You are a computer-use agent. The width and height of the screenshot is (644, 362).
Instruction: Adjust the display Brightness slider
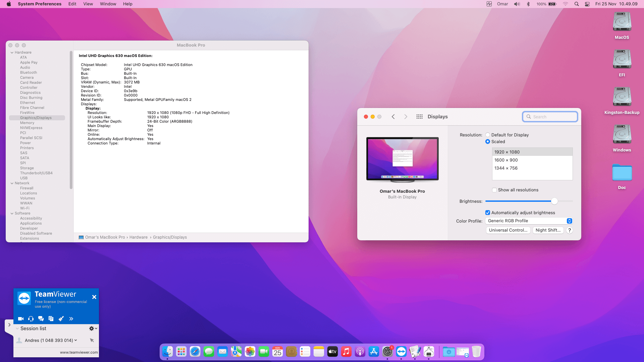[x=554, y=201]
